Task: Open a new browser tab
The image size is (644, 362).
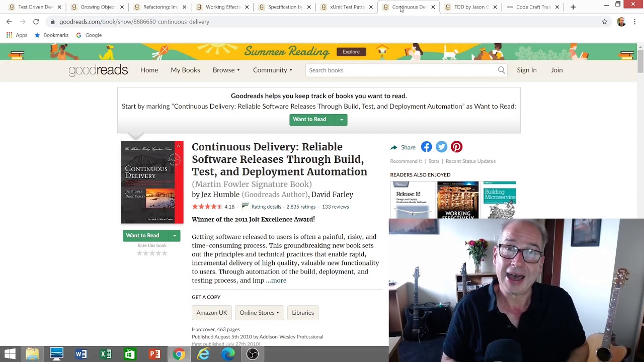Action: (x=573, y=7)
